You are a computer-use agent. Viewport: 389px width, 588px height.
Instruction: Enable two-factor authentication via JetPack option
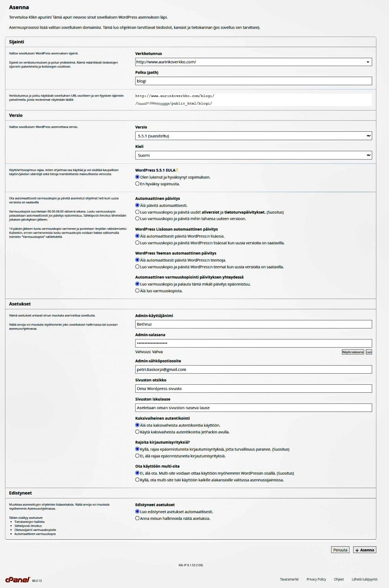(137, 432)
